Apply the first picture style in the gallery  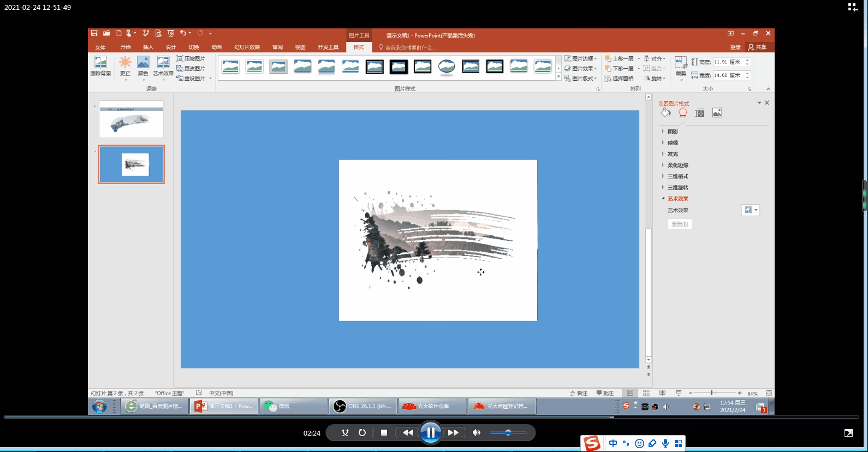click(230, 67)
